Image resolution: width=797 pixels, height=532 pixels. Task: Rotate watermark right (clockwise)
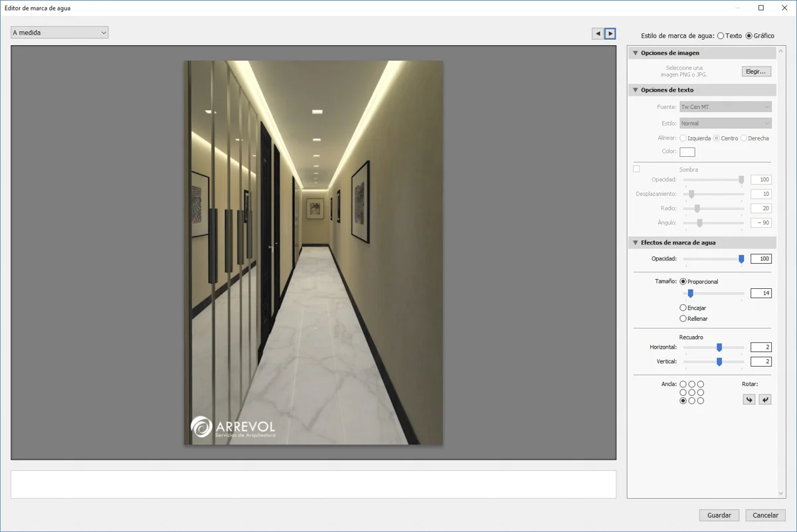[x=765, y=399]
